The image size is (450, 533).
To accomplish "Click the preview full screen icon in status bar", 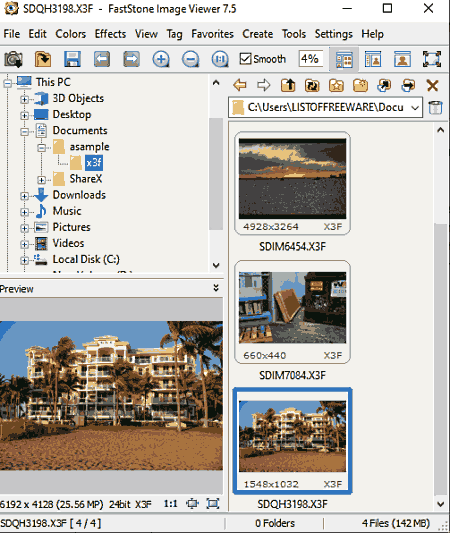I will 213,503.
